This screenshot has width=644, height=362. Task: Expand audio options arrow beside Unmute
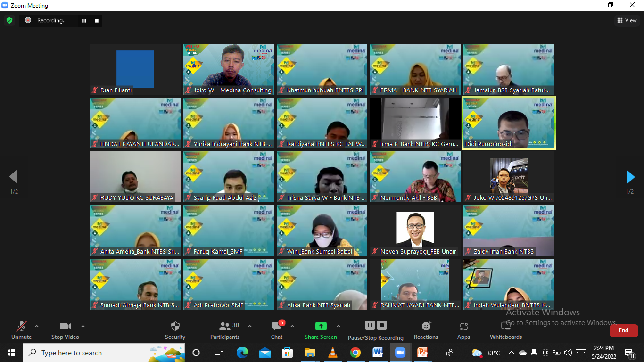pyautogui.click(x=37, y=326)
